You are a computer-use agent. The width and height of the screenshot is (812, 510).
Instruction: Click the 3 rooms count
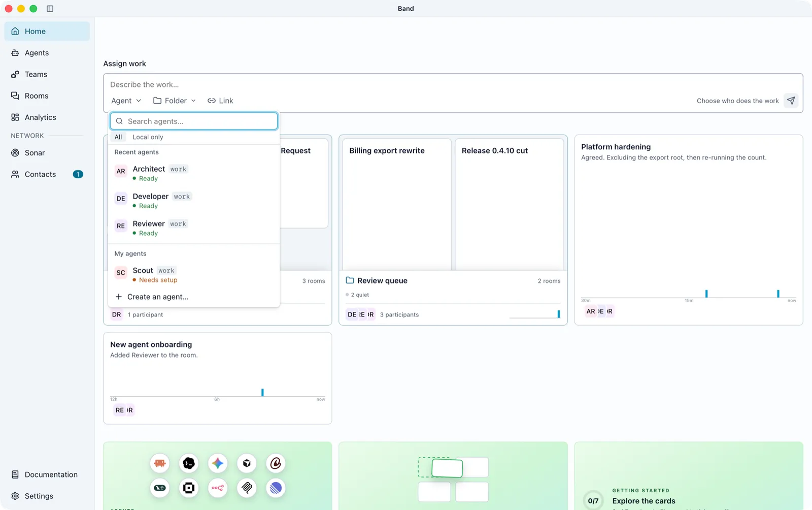314,281
